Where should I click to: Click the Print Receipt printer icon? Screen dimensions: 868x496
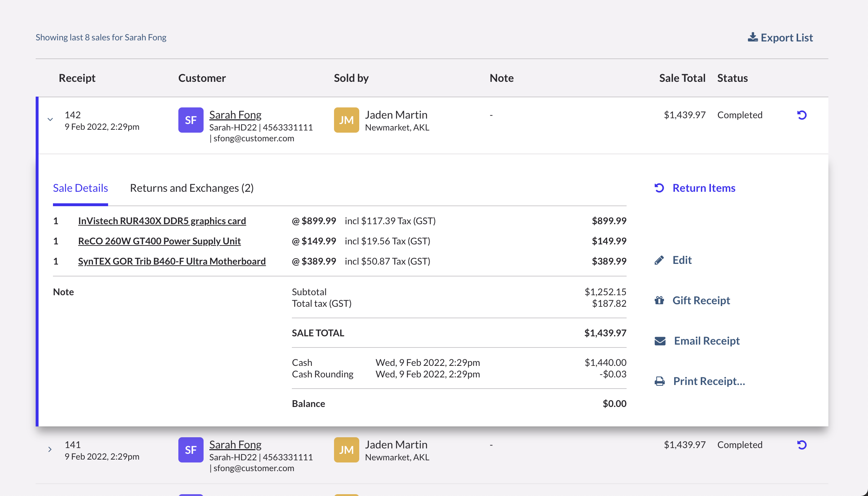point(660,381)
